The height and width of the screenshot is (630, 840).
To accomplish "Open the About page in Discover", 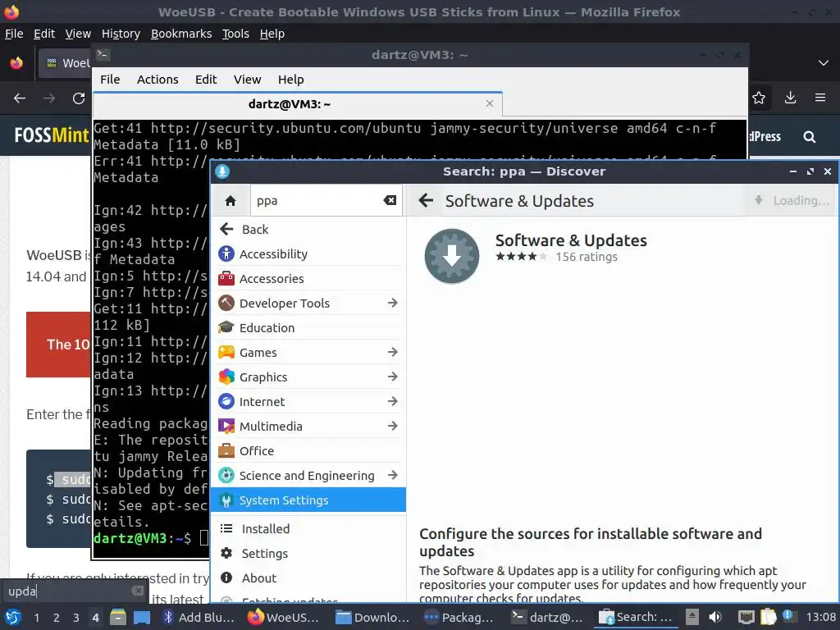I will [x=308, y=578].
